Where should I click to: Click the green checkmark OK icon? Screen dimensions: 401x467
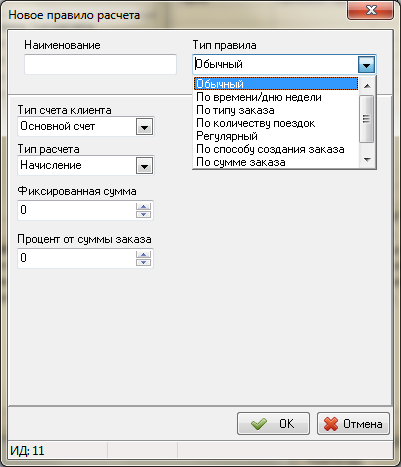tap(259, 424)
